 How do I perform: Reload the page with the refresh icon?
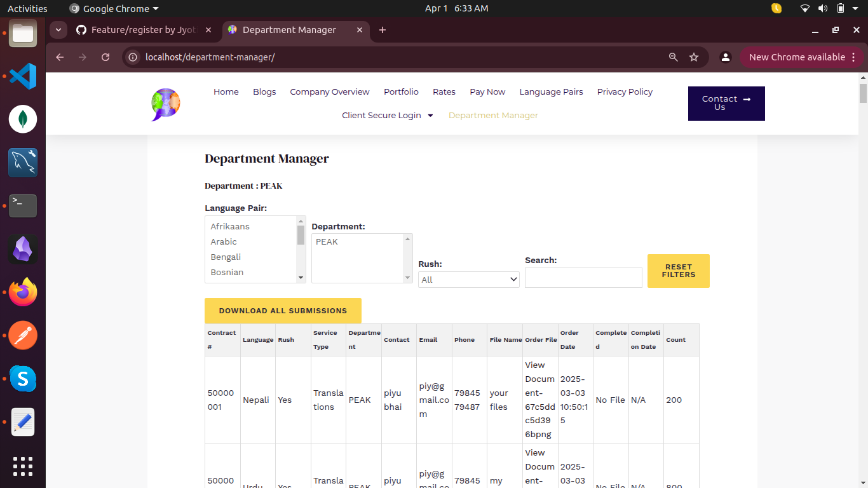tap(105, 57)
